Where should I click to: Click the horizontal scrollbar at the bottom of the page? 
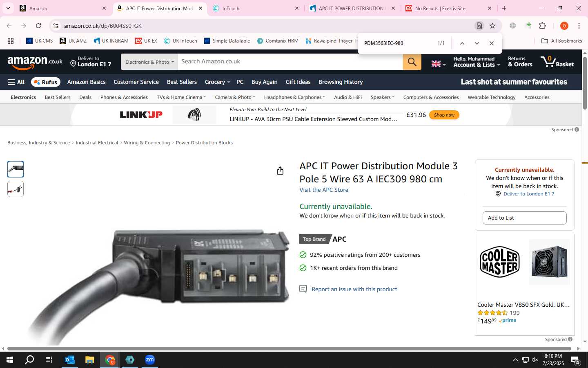click(x=289, y=349)
